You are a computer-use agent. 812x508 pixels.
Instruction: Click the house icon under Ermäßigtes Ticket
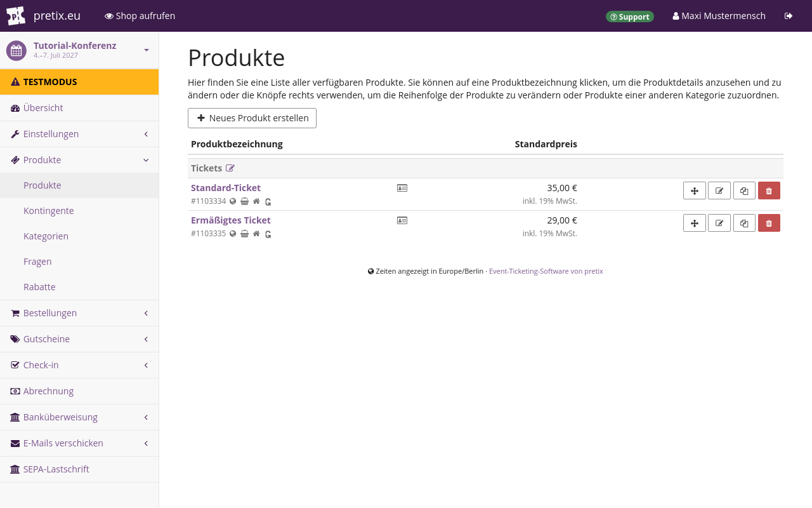point(256,234)
